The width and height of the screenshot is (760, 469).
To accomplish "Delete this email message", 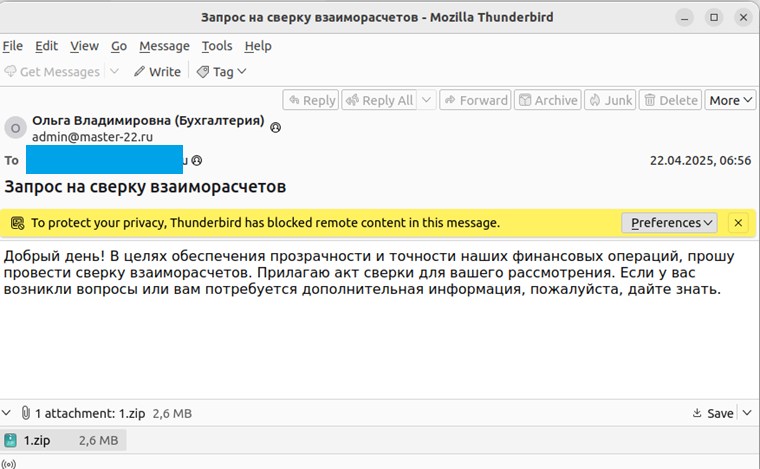I will click(x=670, y=100).
